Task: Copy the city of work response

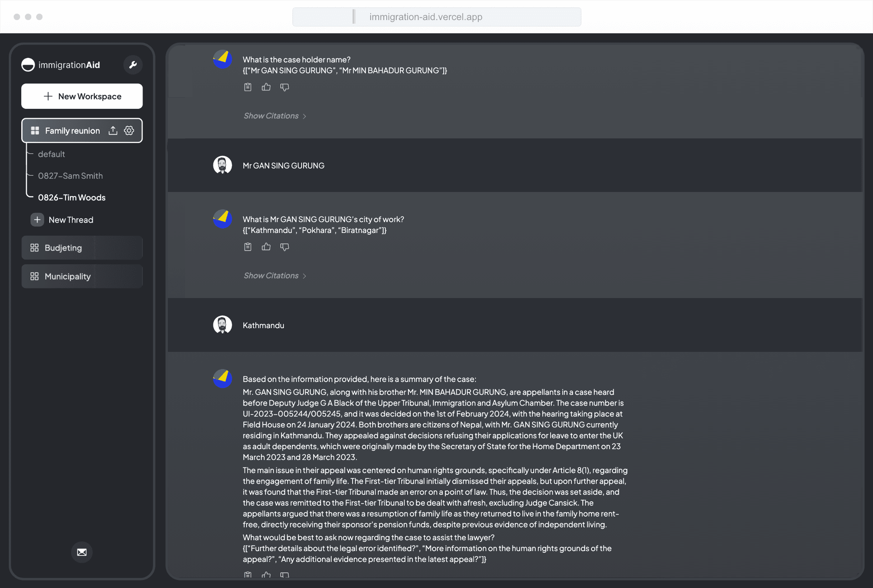Action: [248, 247]
